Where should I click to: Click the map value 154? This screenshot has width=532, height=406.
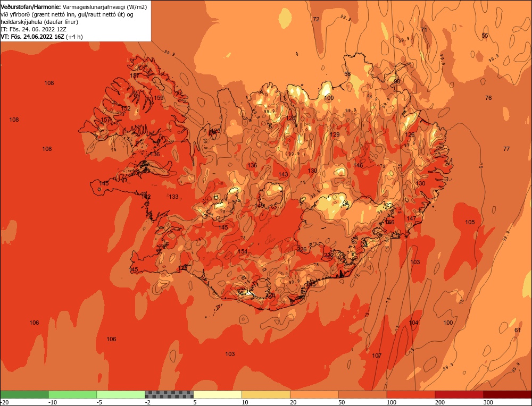pos(243,251)
